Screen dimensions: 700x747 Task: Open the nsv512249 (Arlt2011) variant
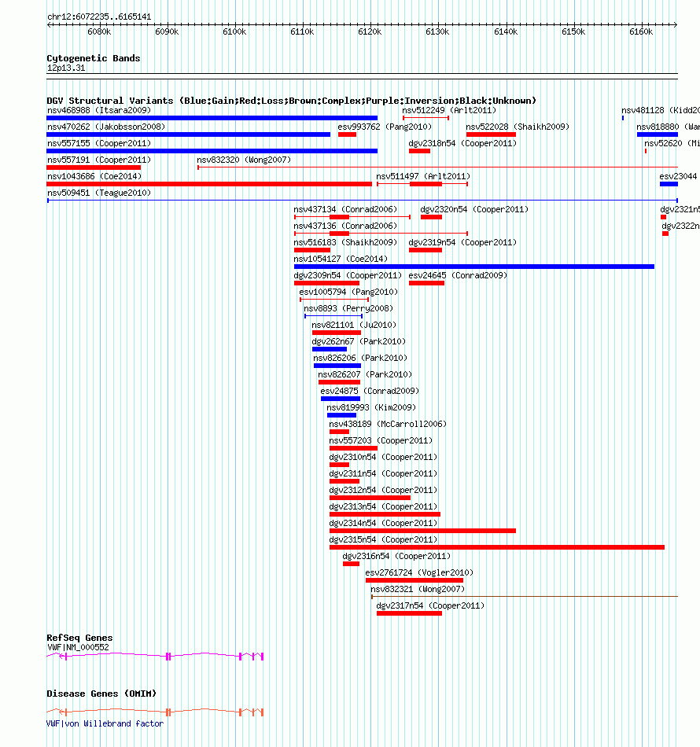pyautogui.click(x=449, y=111)
